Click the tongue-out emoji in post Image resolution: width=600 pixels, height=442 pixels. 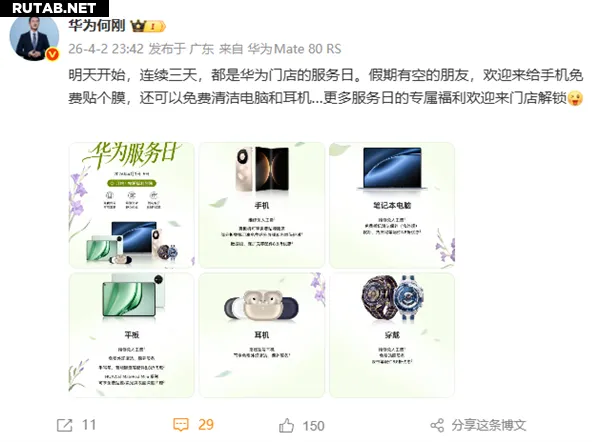575,98
